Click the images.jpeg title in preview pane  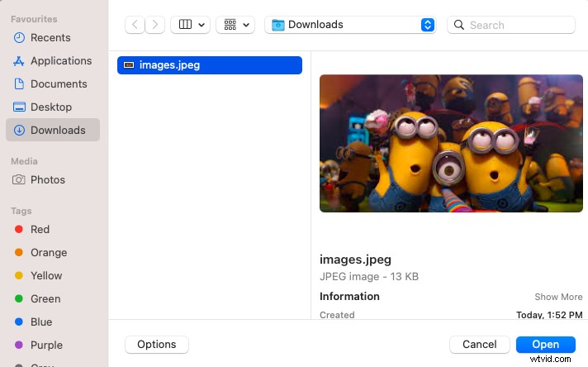point(355,260)
